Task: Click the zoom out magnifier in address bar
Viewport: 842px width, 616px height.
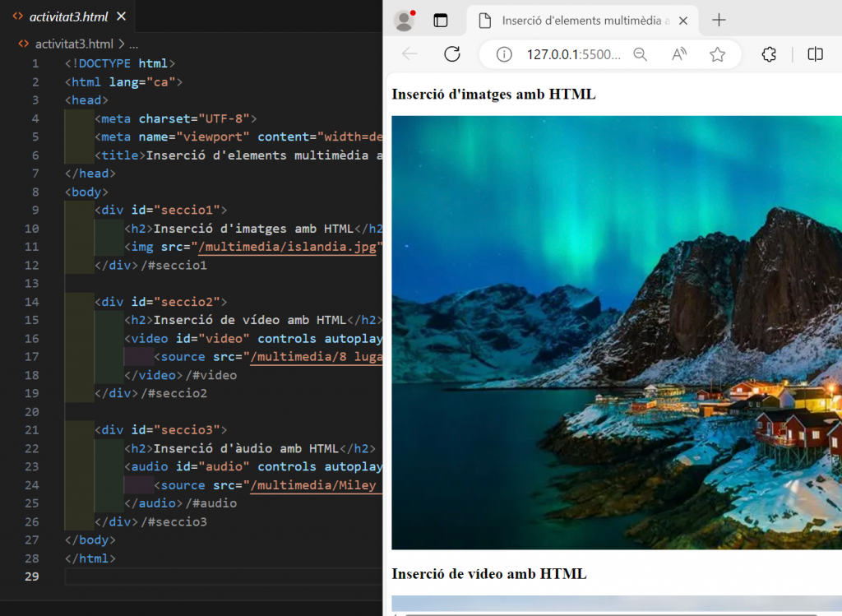Action: point(641,54)
